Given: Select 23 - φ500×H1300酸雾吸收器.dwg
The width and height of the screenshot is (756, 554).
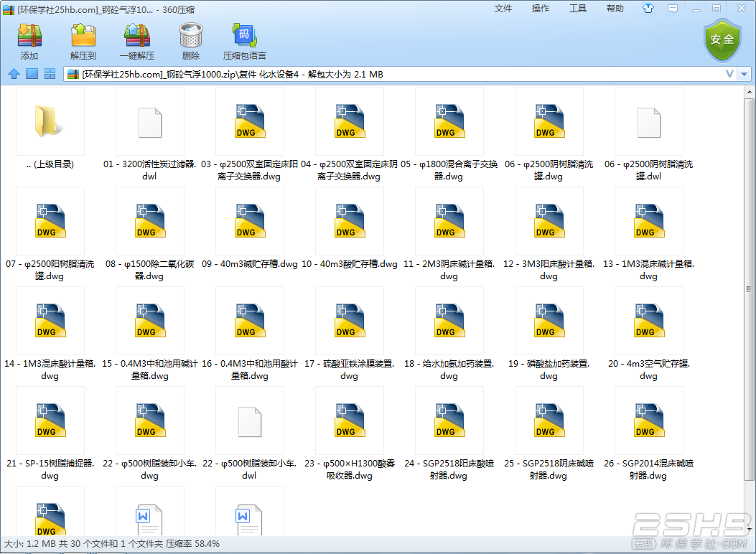Looking at the screenshot, I should [x=349, y=433].
